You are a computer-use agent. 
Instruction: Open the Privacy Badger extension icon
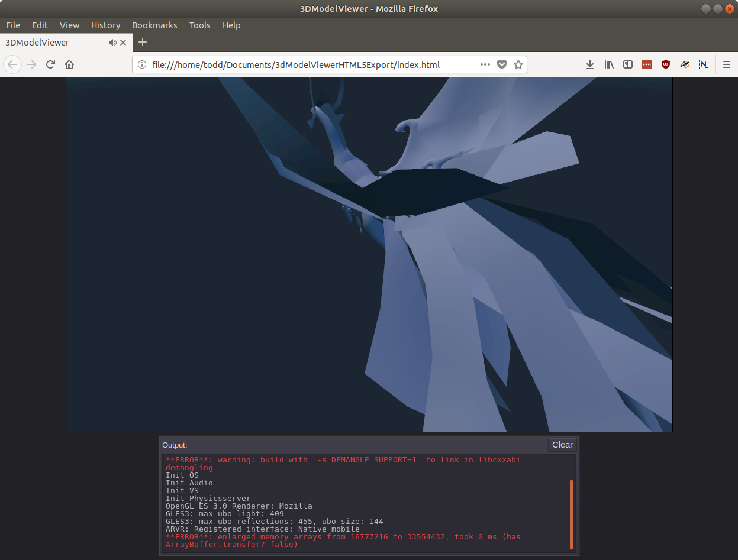click(x=685, y=64)
